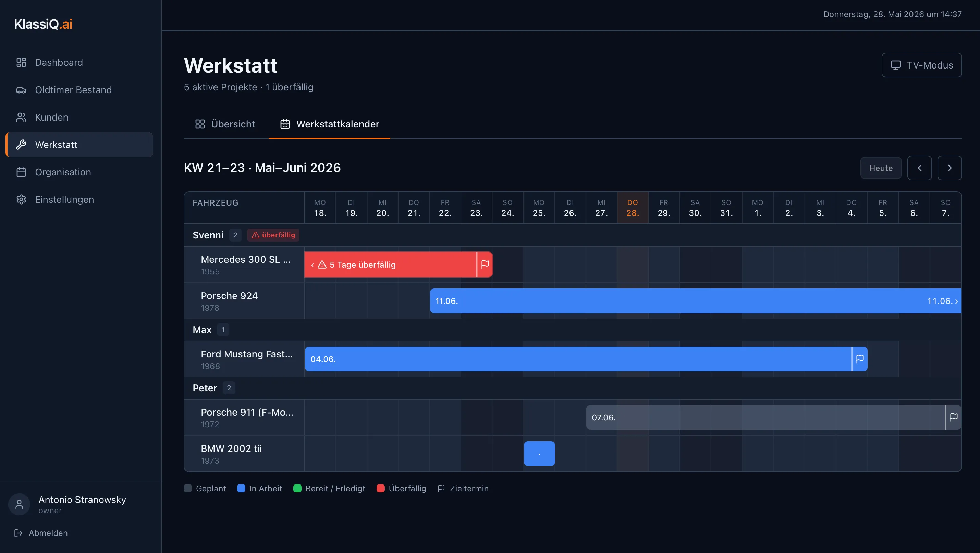The image size is (980, 553).
Task: Select the active Werkstatt sidebar item
Action: 79,145
